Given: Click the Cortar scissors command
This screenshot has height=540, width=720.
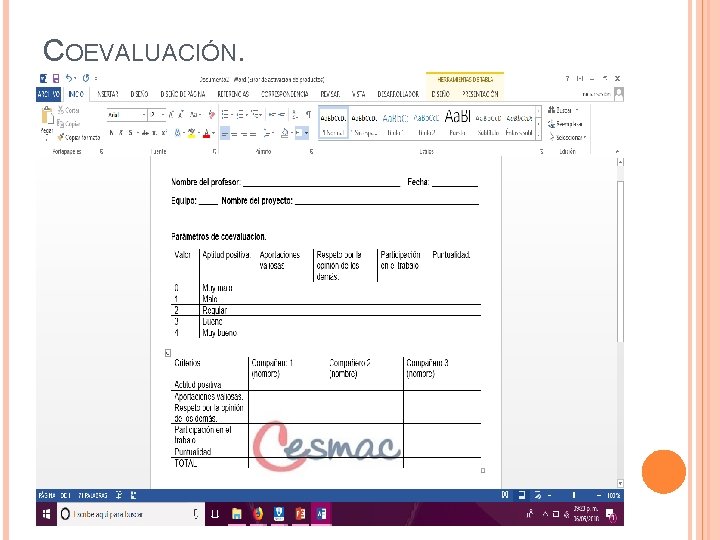Looking at the screenshot, I should 69,110.
